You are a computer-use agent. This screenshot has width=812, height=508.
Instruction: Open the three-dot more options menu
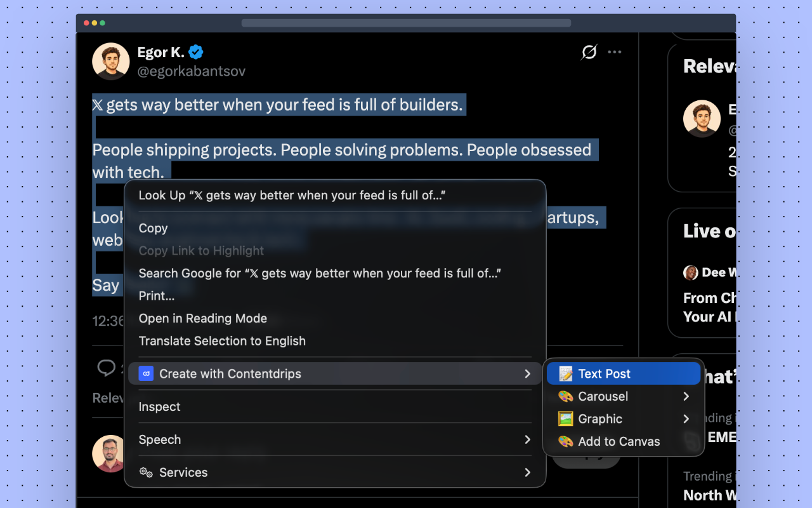[x=615, y=52]
